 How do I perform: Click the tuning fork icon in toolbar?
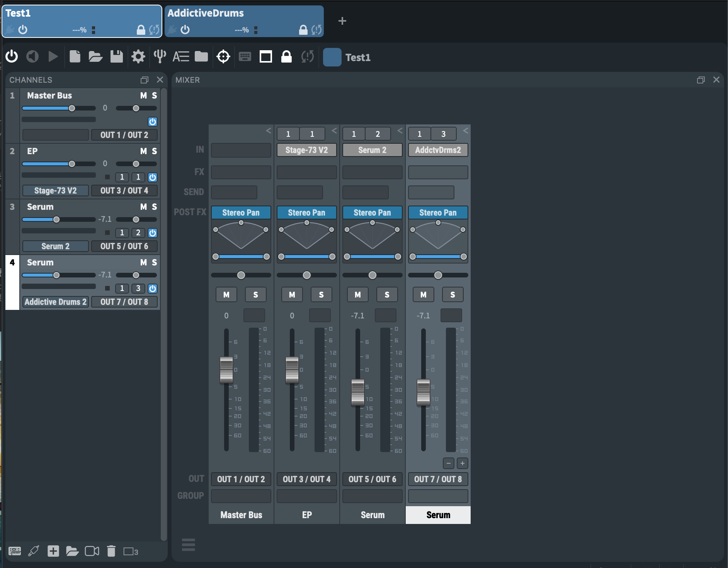click(x=160, y=57)
